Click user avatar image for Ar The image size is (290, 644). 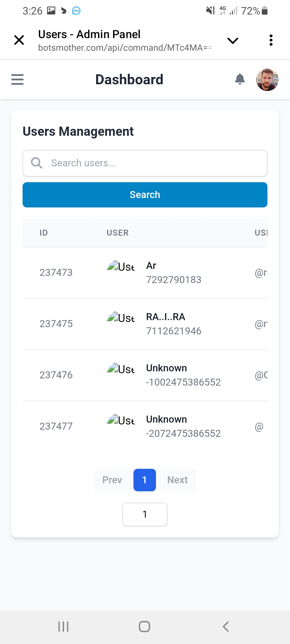121,266
